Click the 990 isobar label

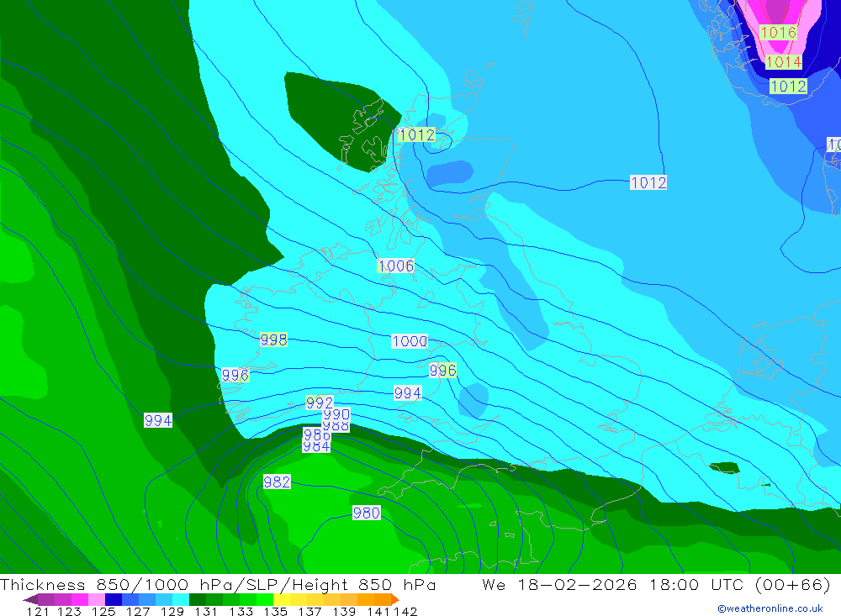pyautogui.click(x=336, y=414)
